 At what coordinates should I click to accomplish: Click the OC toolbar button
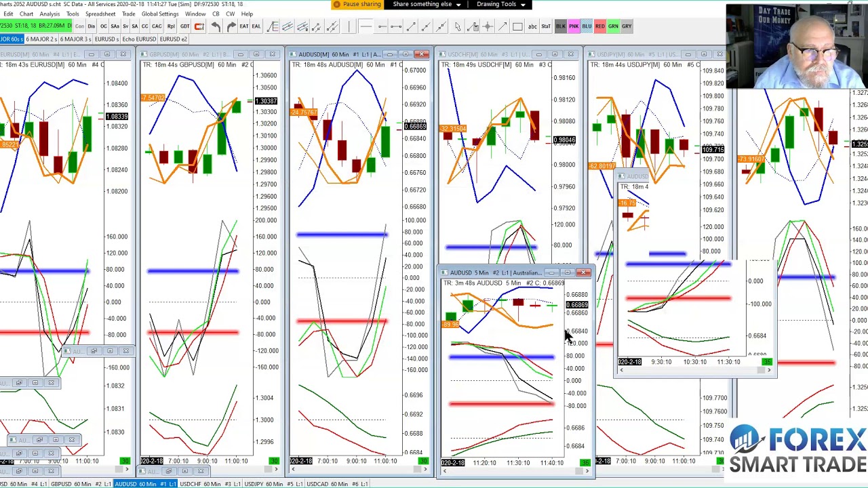pos(104,26)
